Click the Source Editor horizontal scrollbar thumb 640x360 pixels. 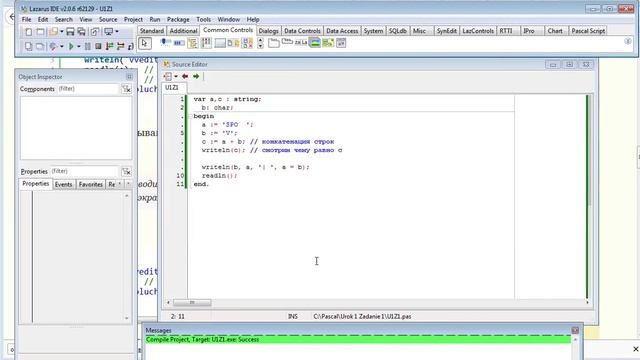[192, 302]
